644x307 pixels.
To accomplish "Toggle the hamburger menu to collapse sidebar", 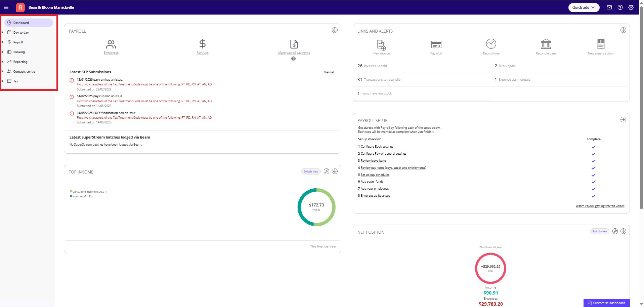I will pos(6,7).
